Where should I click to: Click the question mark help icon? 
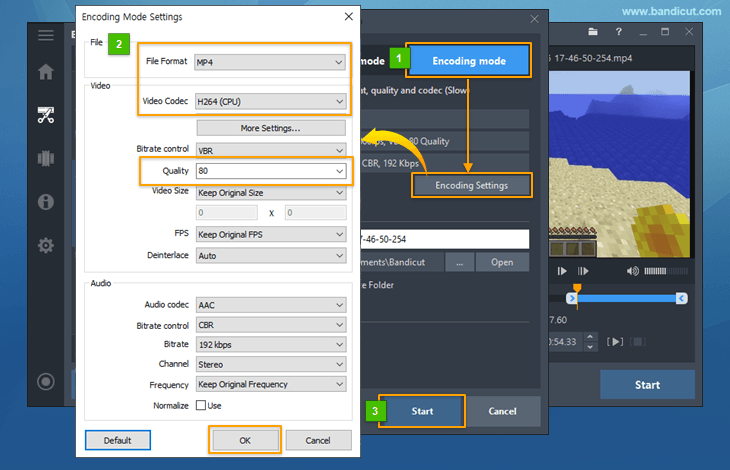[x=619, y=32]
